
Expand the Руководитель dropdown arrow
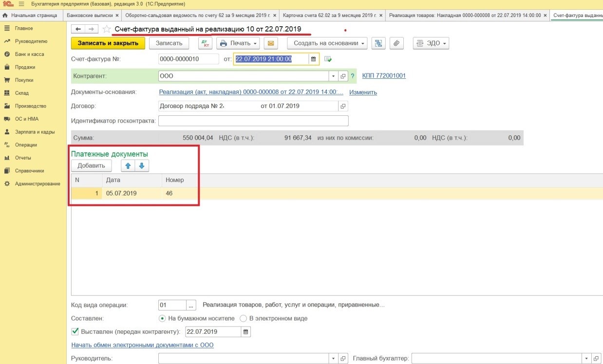click(x=333, y=358)
